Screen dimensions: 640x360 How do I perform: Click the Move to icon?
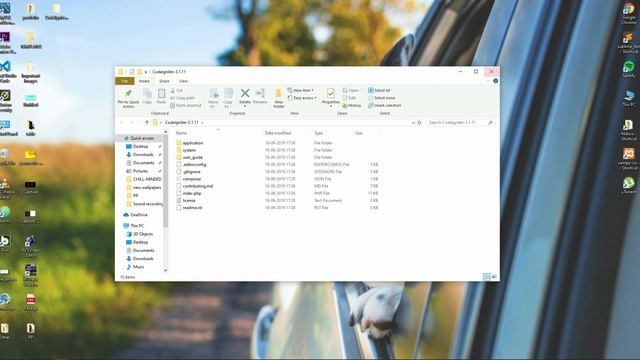pyautogui.click(x=213, y=93)
